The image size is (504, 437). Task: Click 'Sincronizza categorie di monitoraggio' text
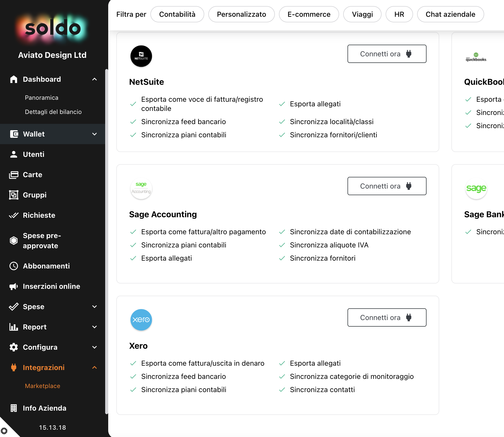(x=352, y=377)
